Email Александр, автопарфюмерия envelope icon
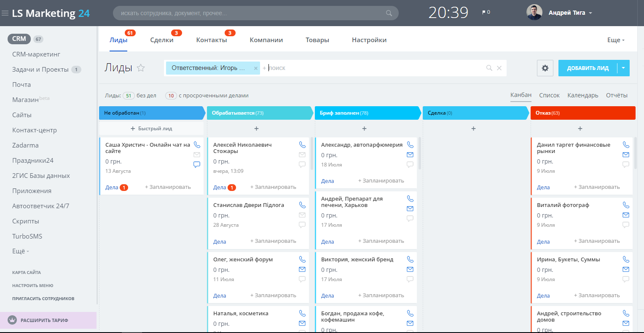This screenshot has width=644, height=333. pyautogui.click(x=410, y=155)
